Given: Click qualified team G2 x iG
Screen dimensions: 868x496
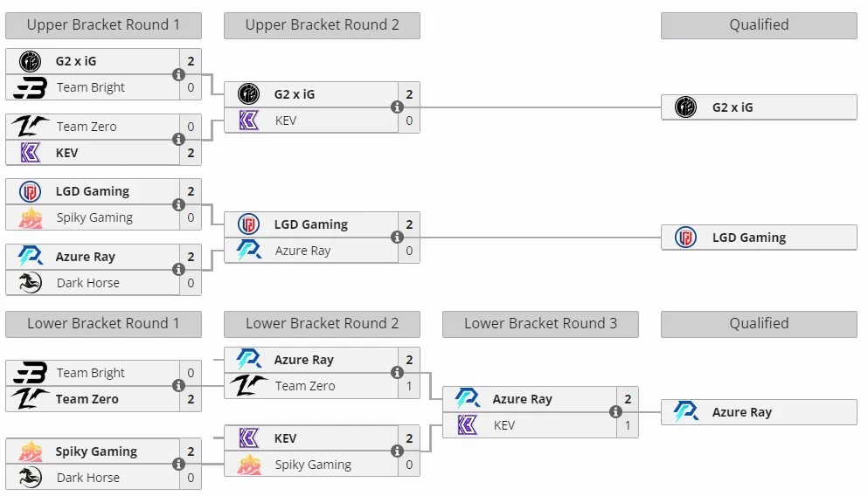Looking at the screenshot, I should (759, 107).
